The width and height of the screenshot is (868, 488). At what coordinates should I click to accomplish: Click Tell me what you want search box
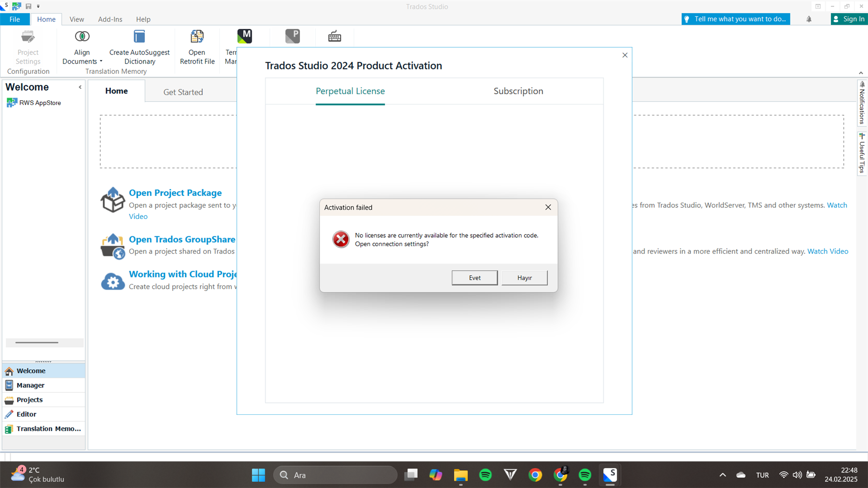coord(736,19)
